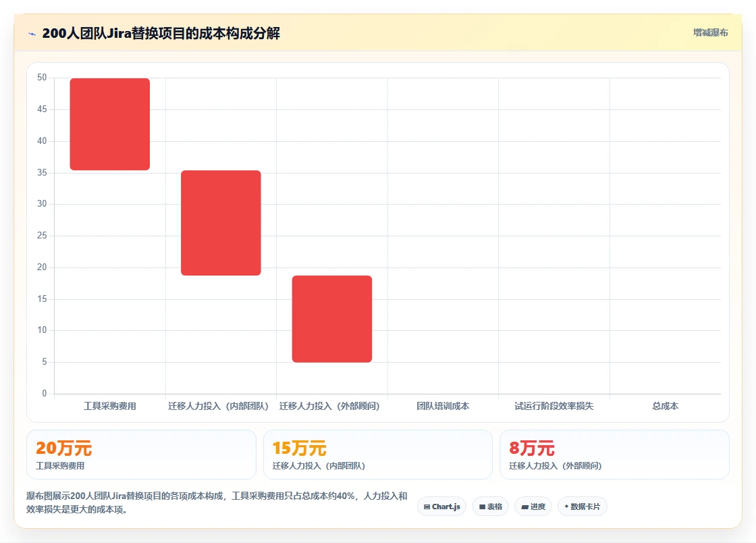This screenshot has width=756, height=543.
Task: Click the red 迁移人力投入（内部团队） bar
Action: tap(221, 223)
